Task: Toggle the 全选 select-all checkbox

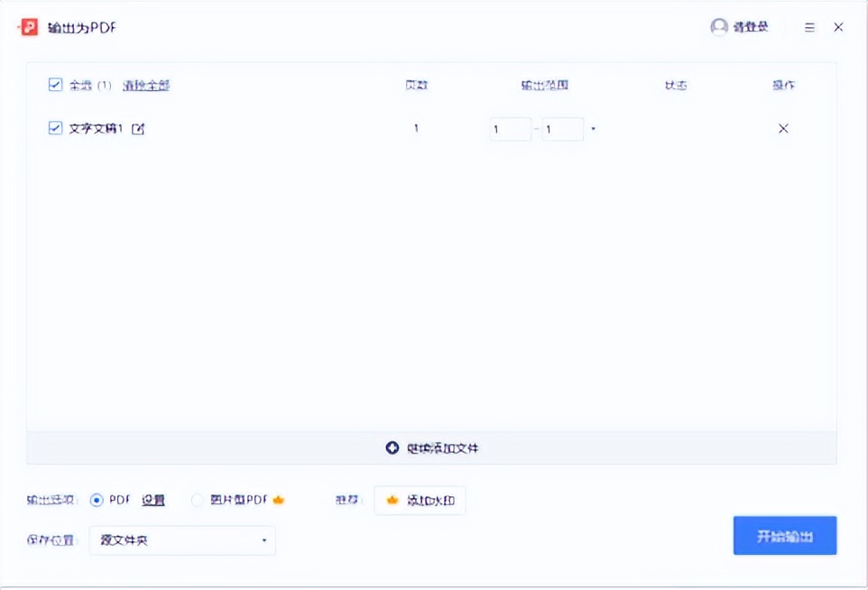Action: [x=56, y=85]
